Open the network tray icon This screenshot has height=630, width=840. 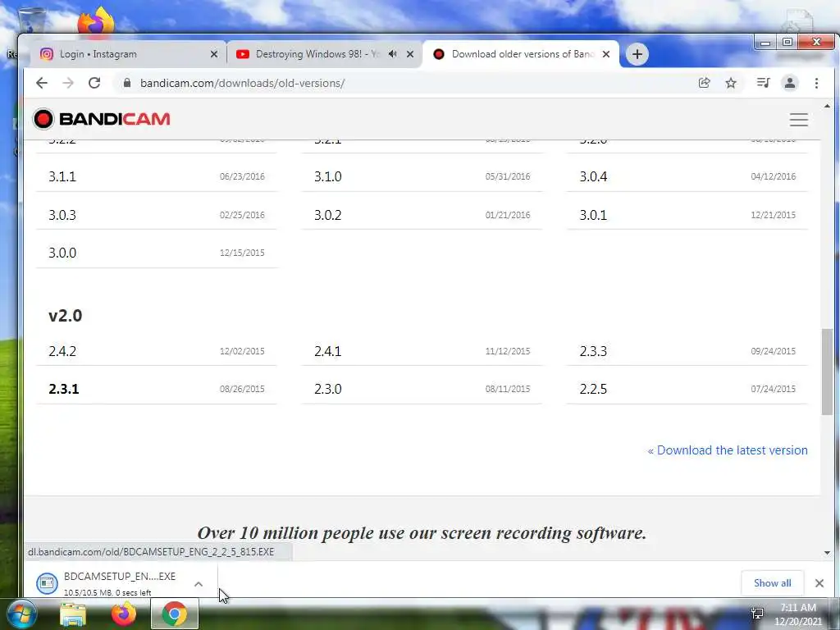757,614
